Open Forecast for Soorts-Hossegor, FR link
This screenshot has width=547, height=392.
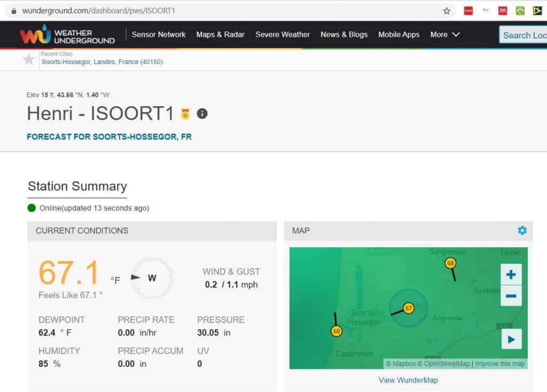(x=109, y=137)
